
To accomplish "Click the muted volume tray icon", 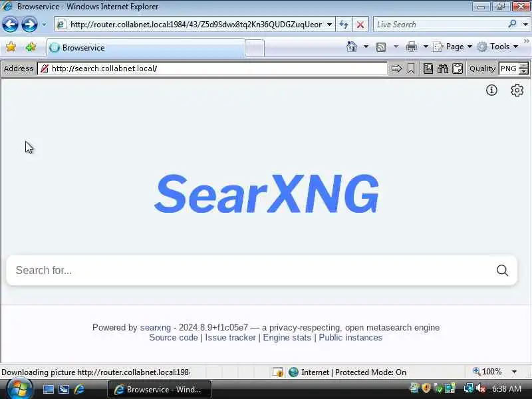I will 480,388.
